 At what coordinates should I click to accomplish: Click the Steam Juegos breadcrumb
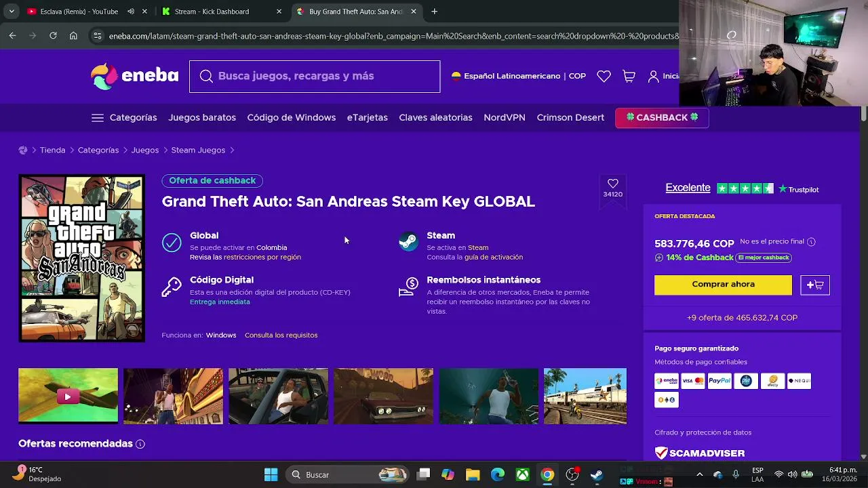point(198,150)
